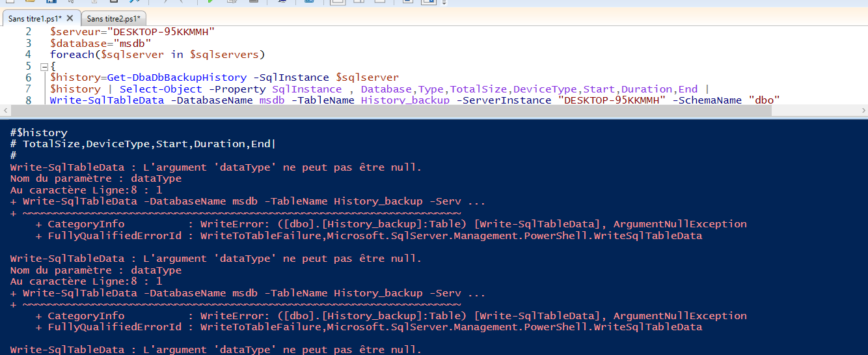Screen dimensions: 868x355
Task: Click the -Property parameter on line 7
Action: 237,89
